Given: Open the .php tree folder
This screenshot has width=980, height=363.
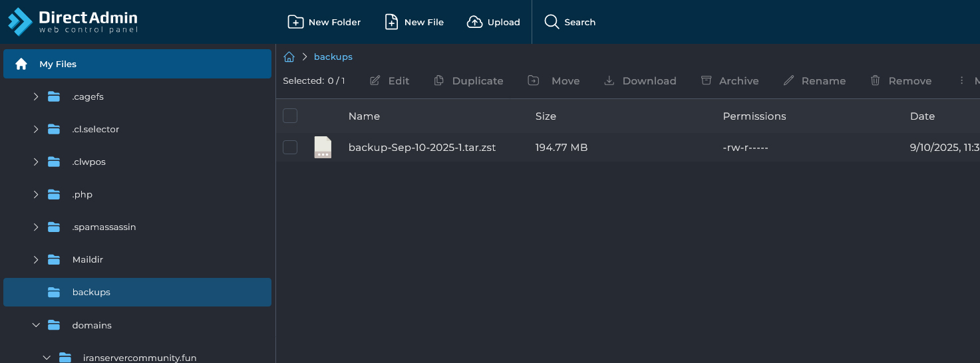Looking at the screenshot, I should 82,195.
